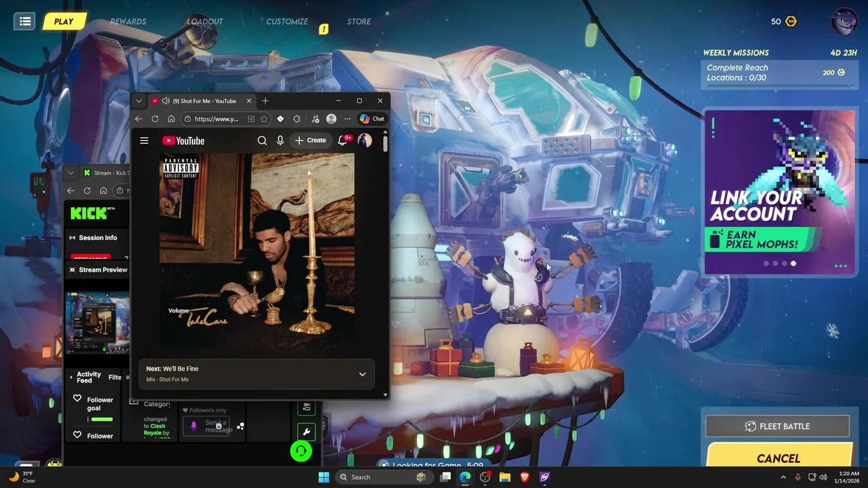Go back in the YouTube browser
868x488 pixels.
point(138,119)
